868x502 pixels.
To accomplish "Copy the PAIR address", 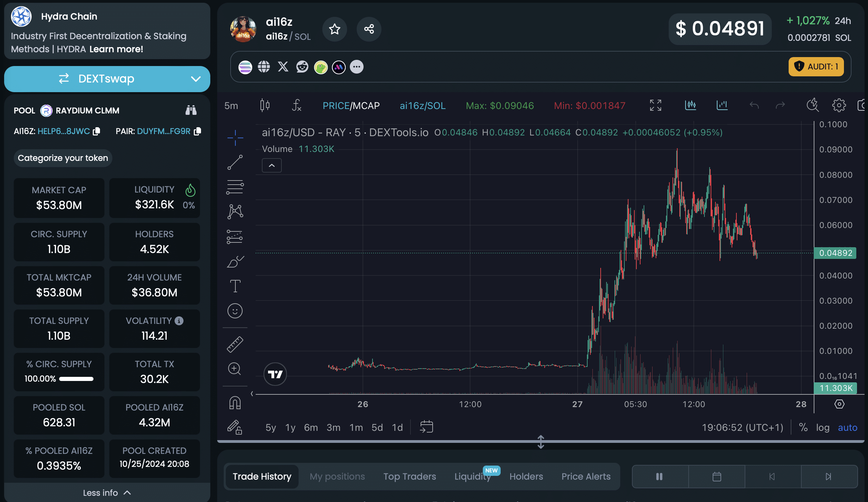I will pos(197,131).
